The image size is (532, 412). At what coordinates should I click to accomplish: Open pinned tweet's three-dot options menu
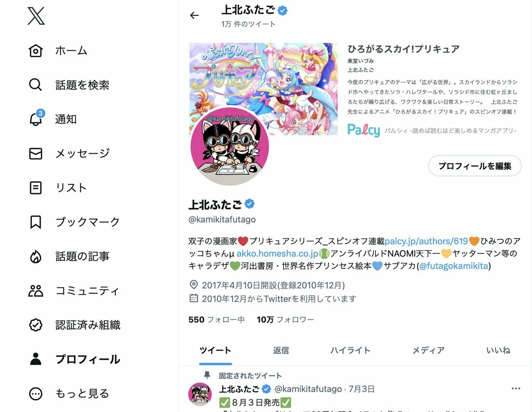click(516, 389)
